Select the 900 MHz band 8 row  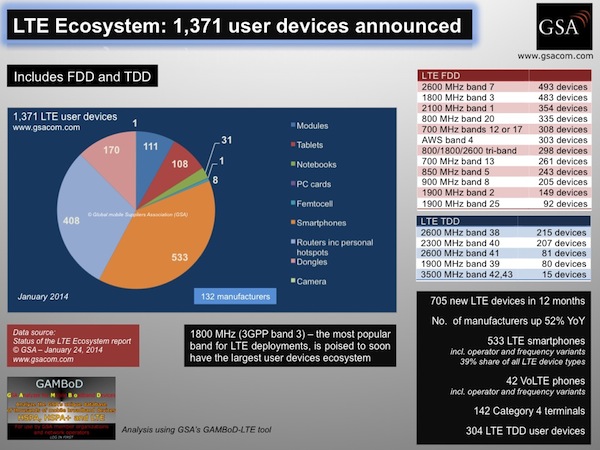pyautogui.click(x=504, y=182)
